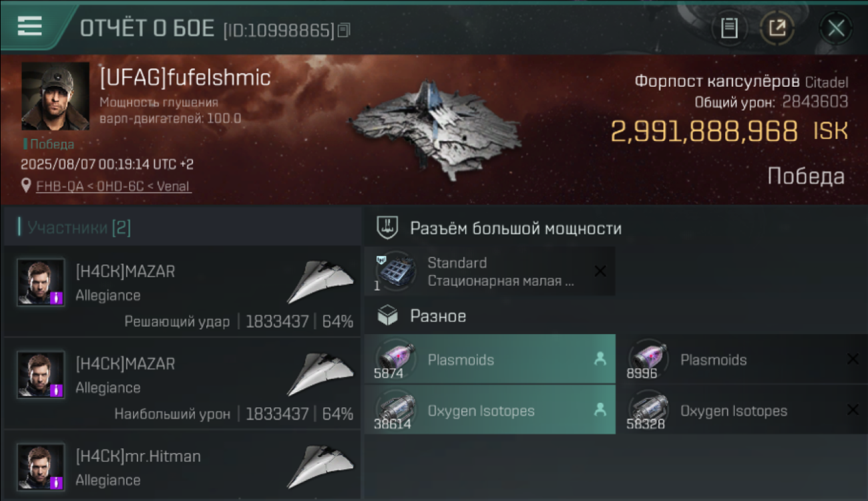Select MAZAR's Решающий удар entry
Screen dimensions: 868x501
[182, 291]
